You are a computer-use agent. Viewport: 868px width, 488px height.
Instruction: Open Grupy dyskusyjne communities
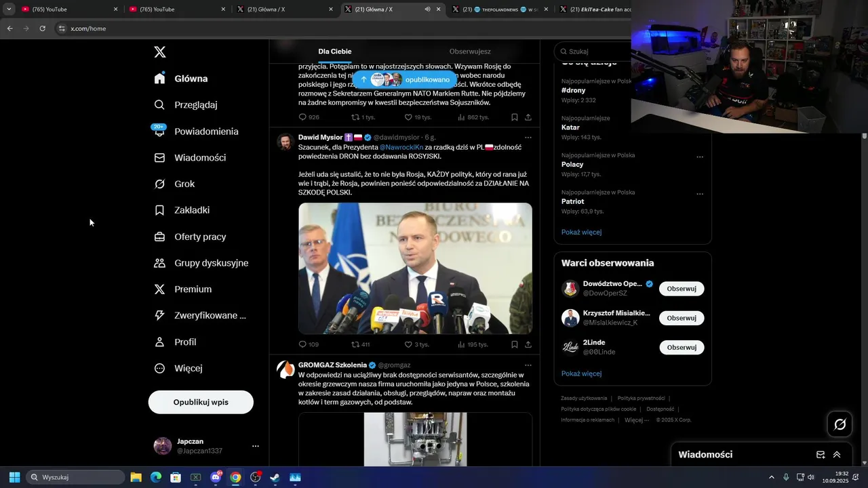click(201, 263)
